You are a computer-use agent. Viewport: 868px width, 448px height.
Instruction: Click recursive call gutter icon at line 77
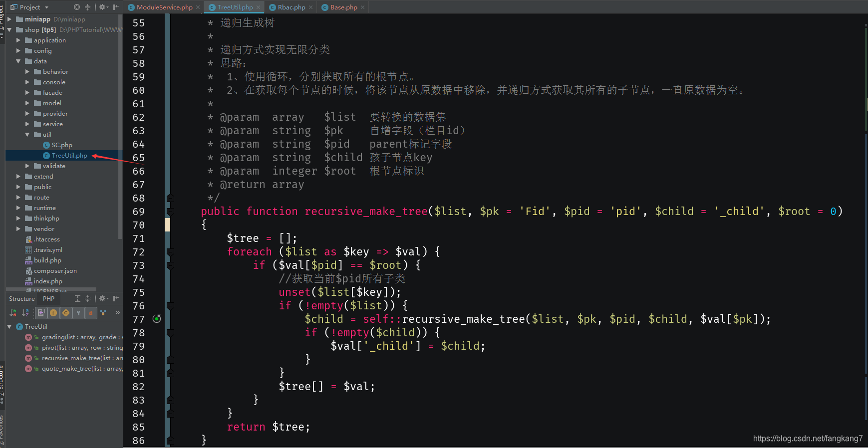coord(157,319)
